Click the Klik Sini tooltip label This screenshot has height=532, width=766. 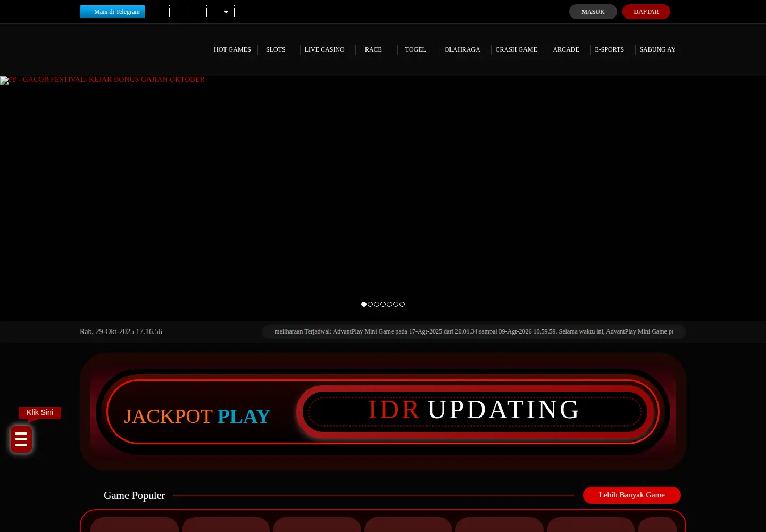(40, 412)
